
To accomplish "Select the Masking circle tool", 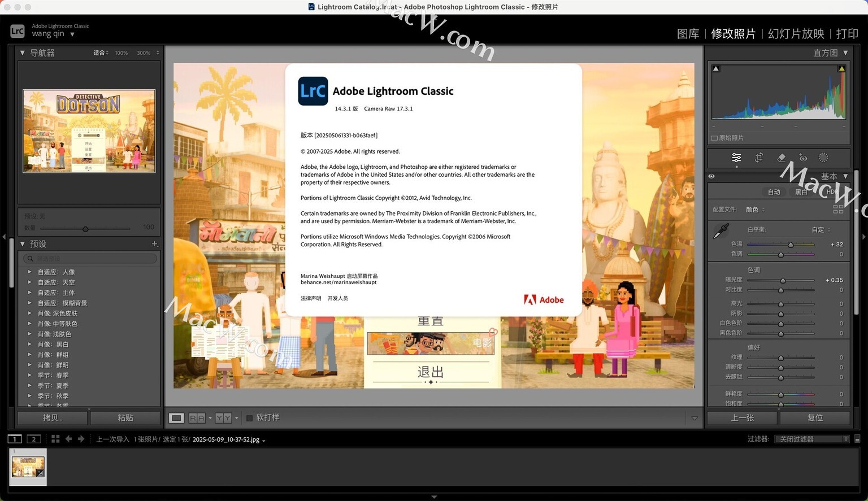I will click(x=823, y=158).
